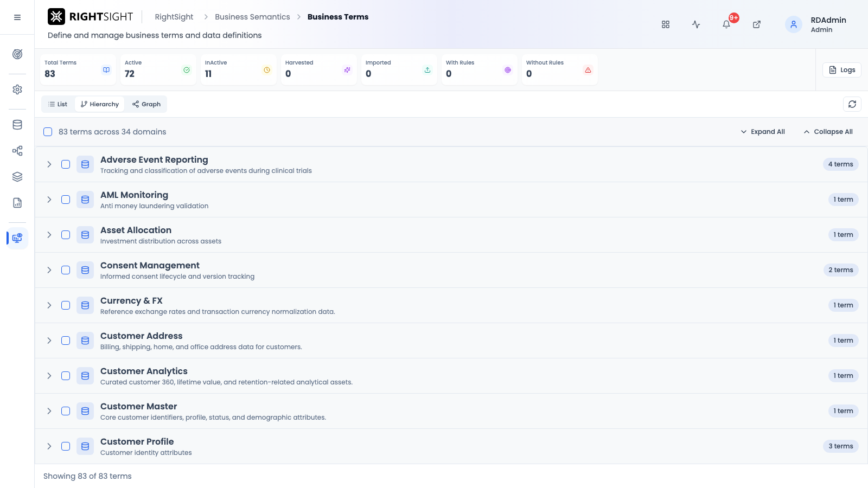Expand the Asset Allocation domain
Screen dimensions: 868x488
pyautogui.click(x=49, y=235)
